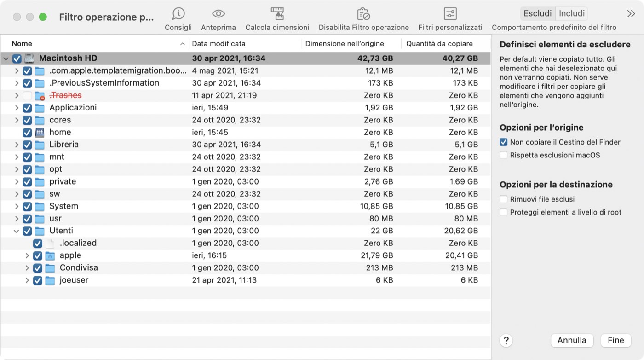Collapse the Macintosh HD tree
The height and width of the screenshot is (360, 644).
[6, 59]
